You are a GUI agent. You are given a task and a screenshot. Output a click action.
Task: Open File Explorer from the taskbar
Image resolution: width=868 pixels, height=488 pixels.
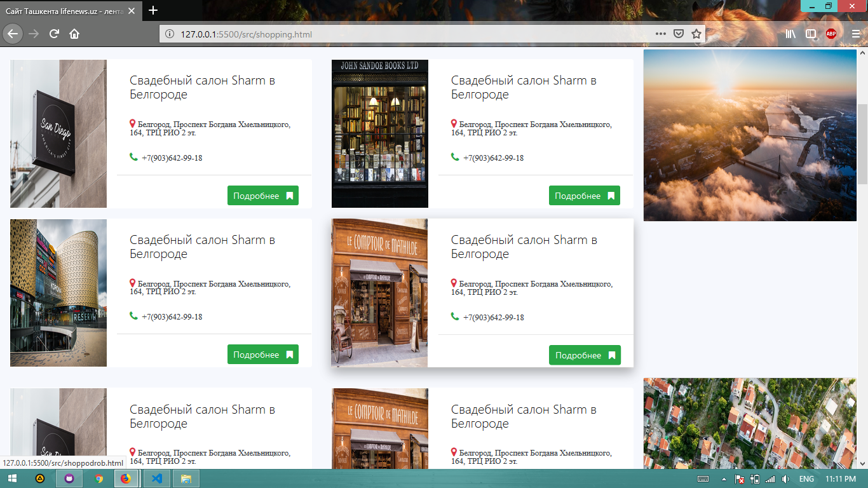pos(186,478)
